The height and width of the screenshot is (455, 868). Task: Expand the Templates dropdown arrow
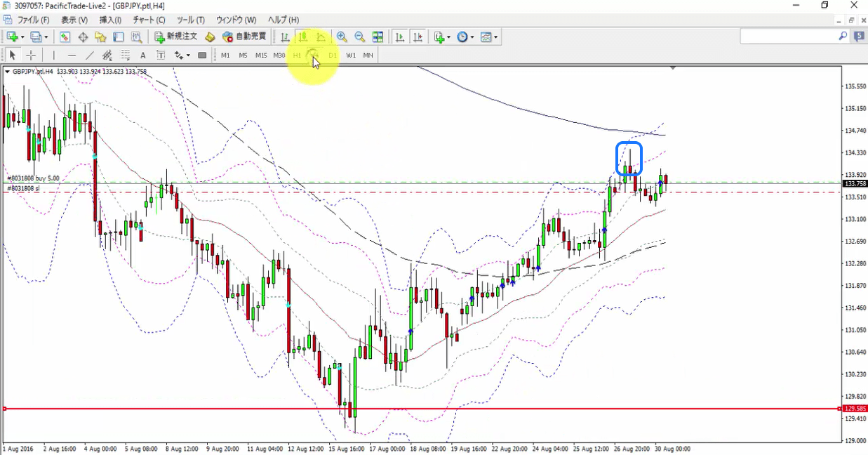click(x=496, y=37)
